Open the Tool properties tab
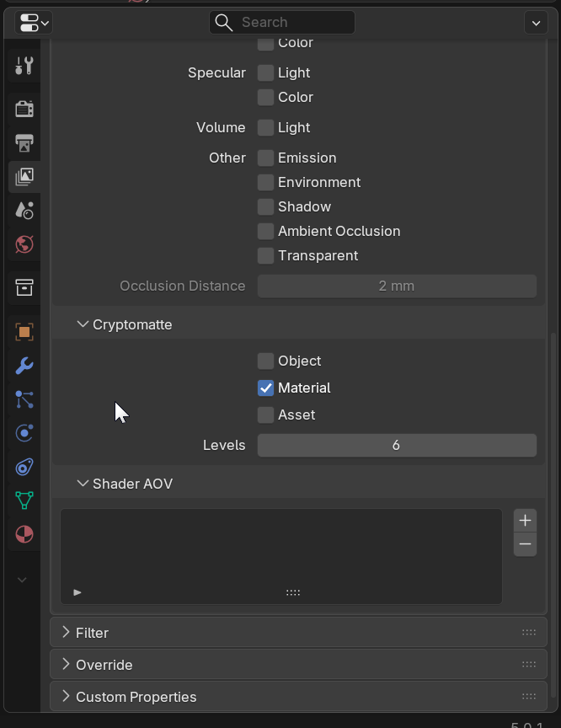The image size is (561, 728). click(x=24, y=66)
